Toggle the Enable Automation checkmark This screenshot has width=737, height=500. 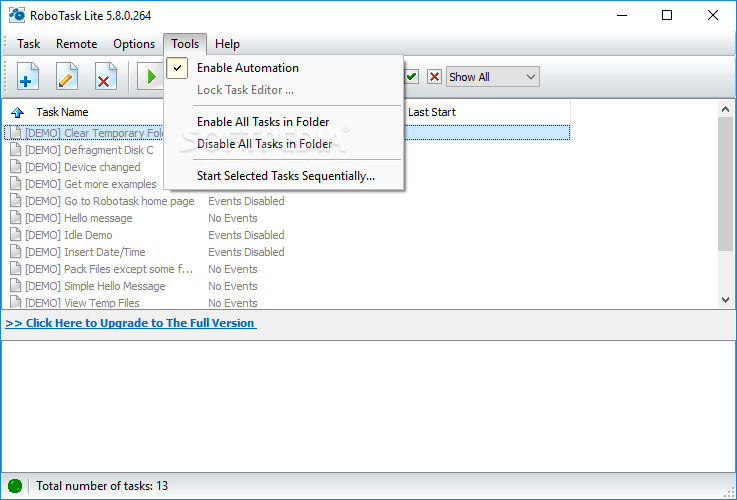[177, 68]
